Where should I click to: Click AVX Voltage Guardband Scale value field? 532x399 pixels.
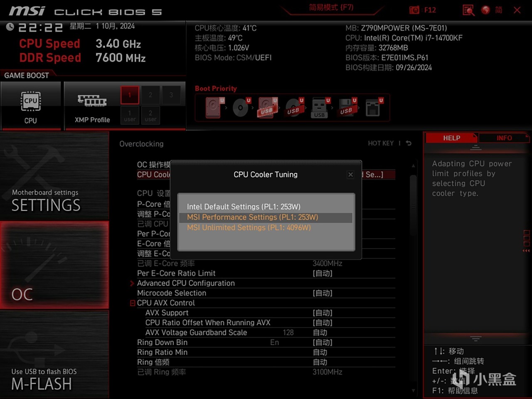(320, 332)
